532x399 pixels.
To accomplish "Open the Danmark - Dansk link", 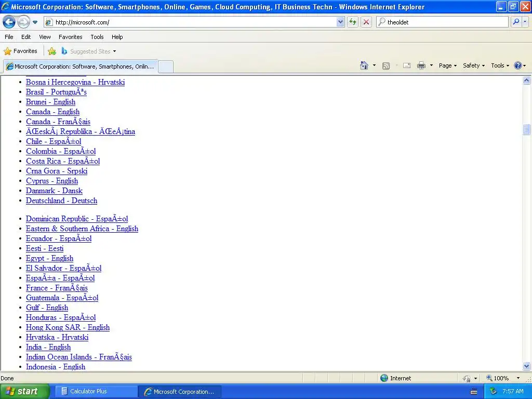I will click(x=54, y=191).
